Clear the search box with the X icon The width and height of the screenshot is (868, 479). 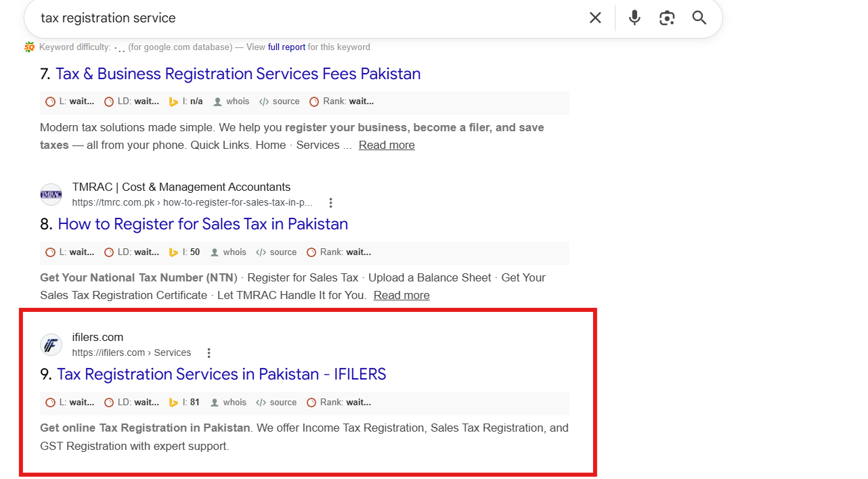[595, 18]
